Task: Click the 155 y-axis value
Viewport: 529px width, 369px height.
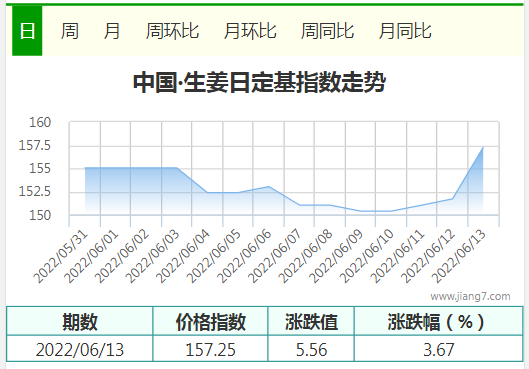Action: click(40, 168)
